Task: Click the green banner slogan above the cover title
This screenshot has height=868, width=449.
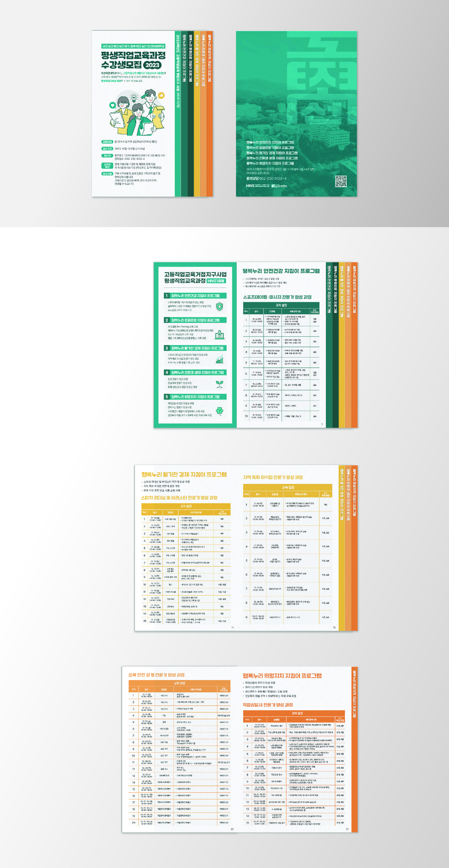Action: [133, 46]
